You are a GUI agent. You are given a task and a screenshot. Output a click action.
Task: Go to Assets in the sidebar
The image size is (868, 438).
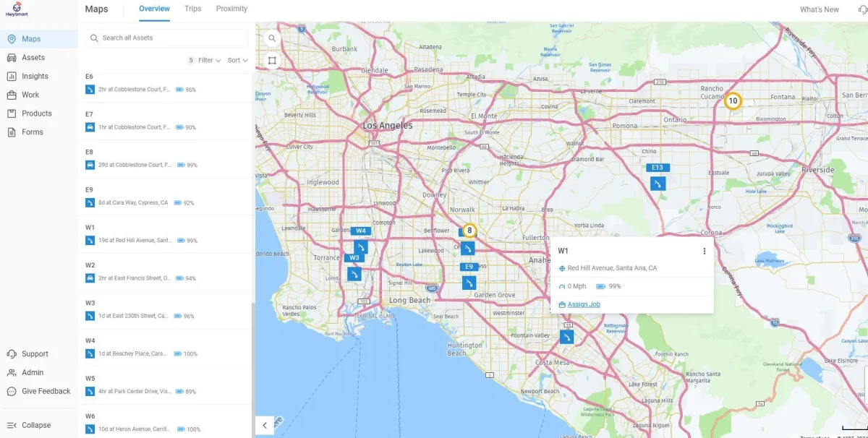[x=39, y=57]
